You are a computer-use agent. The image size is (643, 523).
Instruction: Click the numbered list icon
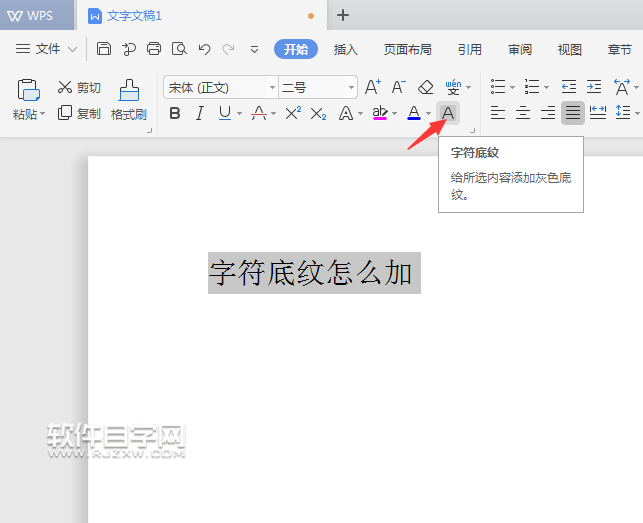tap(532, 87)
